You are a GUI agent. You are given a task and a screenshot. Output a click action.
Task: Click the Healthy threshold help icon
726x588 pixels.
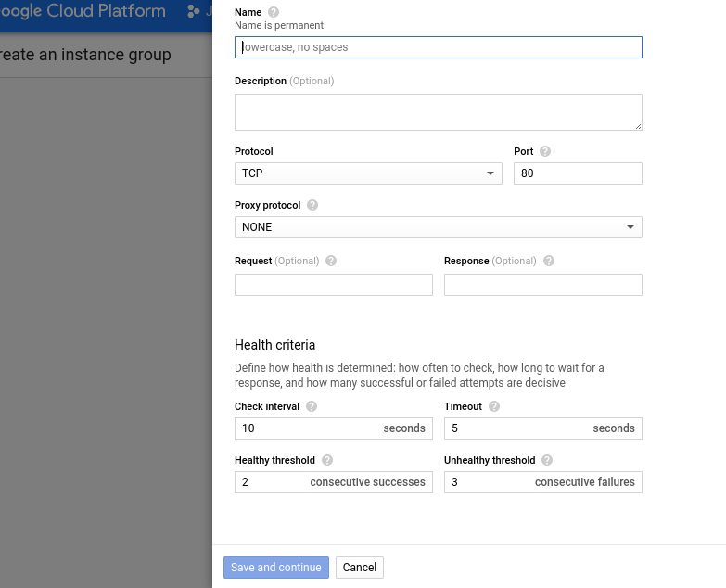tap(327, 460)
